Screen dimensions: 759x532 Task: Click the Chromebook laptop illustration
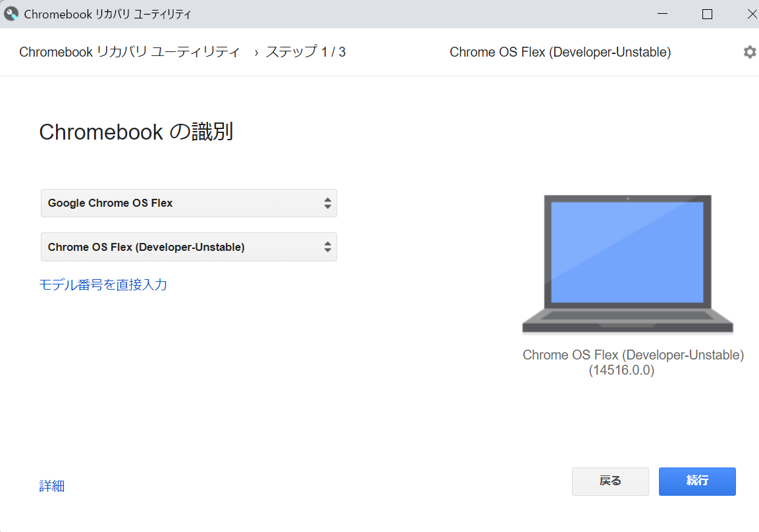click(x=628, y=264)
